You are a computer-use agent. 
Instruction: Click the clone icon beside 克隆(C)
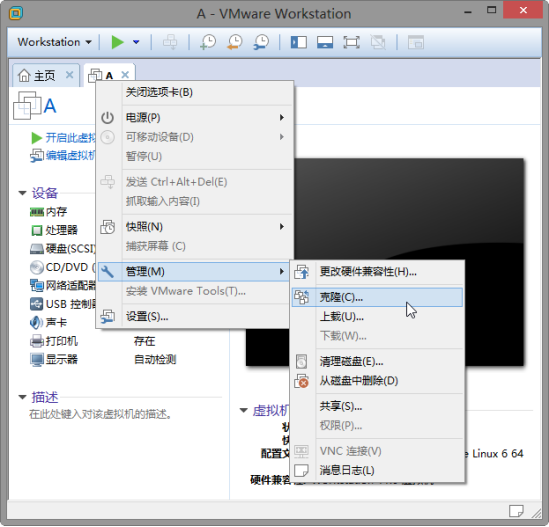point(301,297)
